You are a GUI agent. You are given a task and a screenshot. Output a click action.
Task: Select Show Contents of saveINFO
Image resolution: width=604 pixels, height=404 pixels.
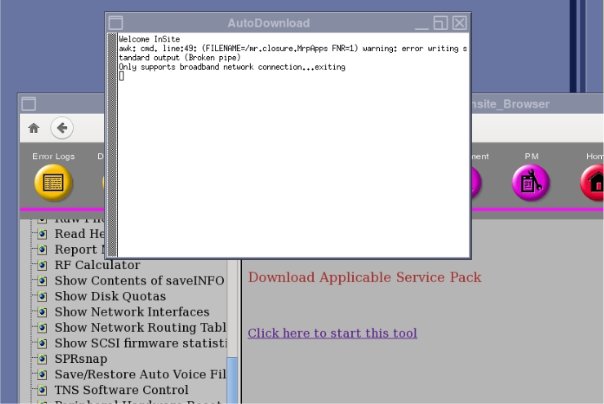pos(139,281)
